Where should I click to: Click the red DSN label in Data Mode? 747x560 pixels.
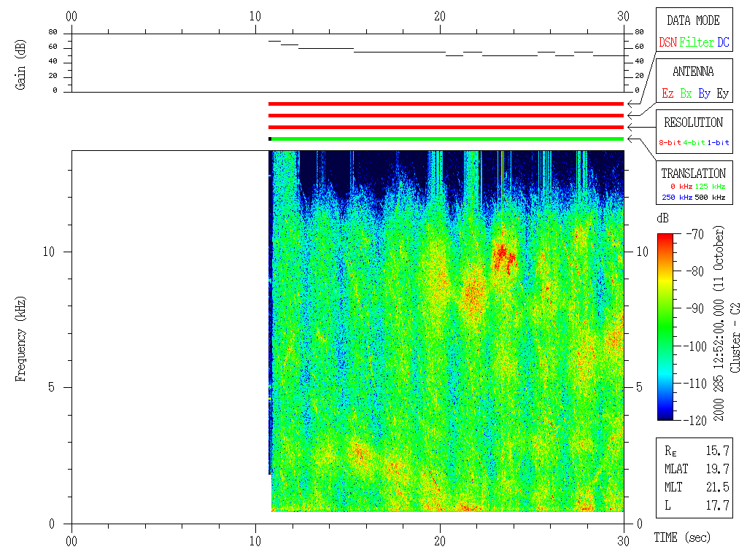pos(667,43)
